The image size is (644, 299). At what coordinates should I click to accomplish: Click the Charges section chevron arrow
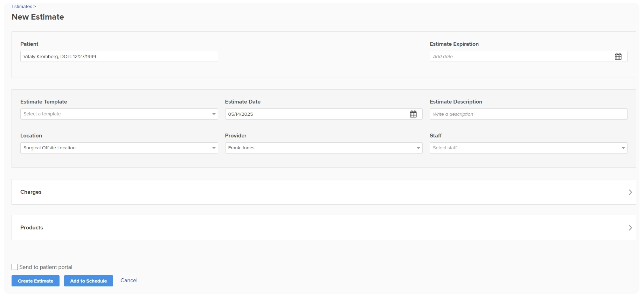click(630, 192)
